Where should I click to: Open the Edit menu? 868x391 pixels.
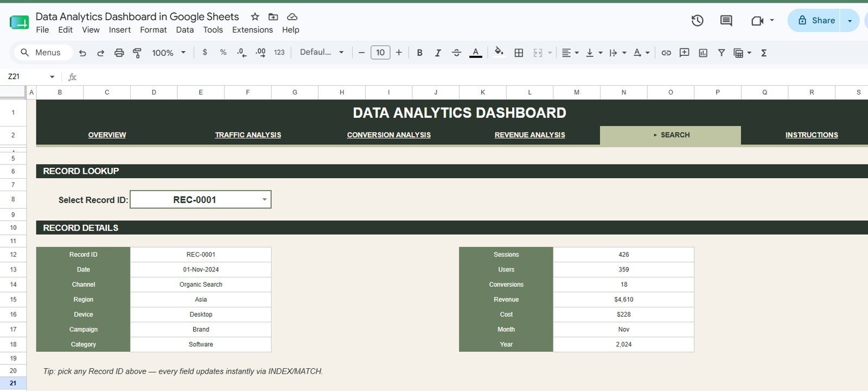point(65,30)
